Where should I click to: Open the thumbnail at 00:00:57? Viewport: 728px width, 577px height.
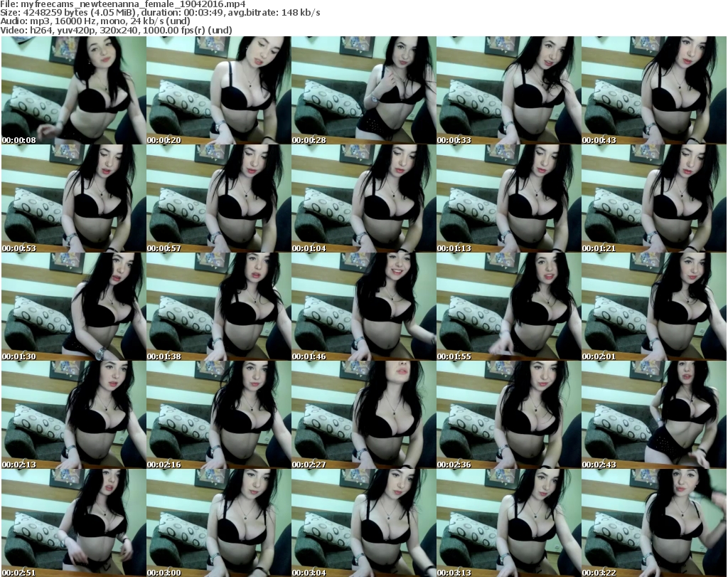(219, 198)
